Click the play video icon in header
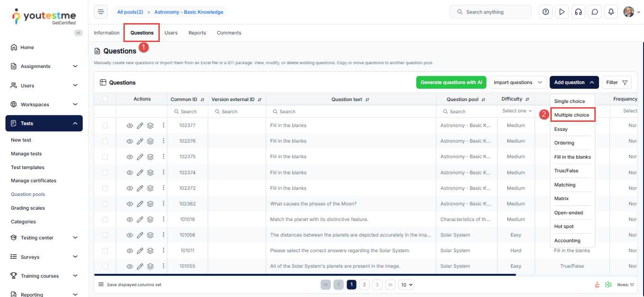Viewport: 644px width, 297px height. [562, 12]
